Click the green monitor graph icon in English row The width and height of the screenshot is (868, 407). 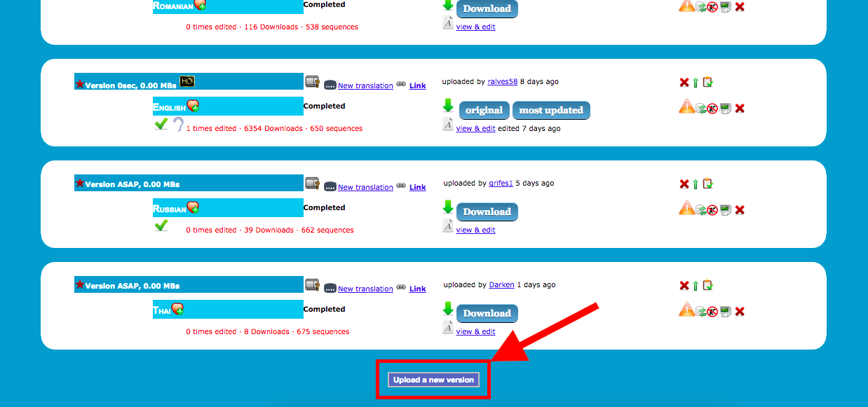pos(726,108)
